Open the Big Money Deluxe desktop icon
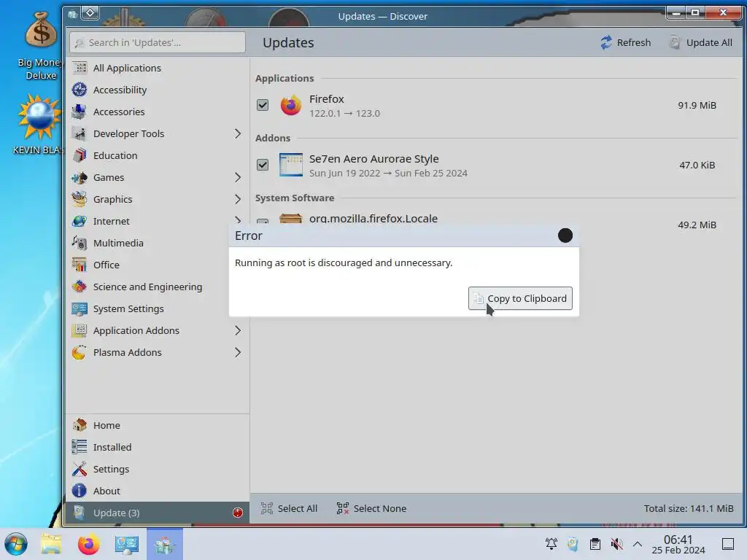This screenshot has width=747, height=560. 41,47
